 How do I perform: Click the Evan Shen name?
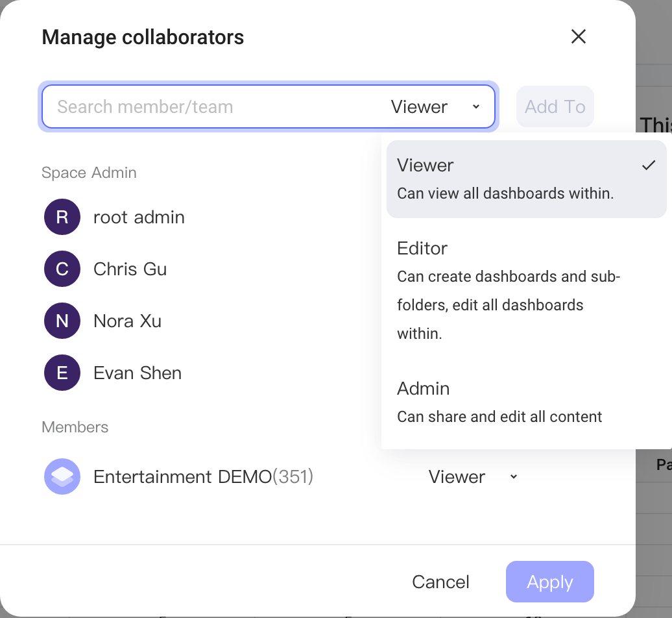pyautogui.click(x=137, y=373)
